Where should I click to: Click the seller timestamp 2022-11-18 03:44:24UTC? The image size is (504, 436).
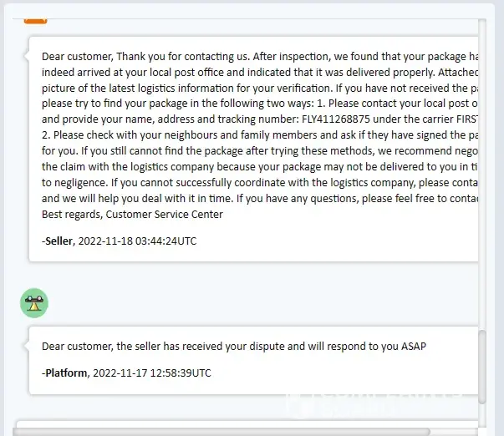[139, 241]
